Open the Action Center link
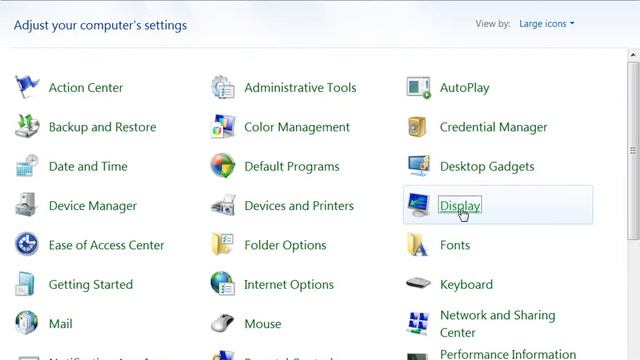 [86, 87]
